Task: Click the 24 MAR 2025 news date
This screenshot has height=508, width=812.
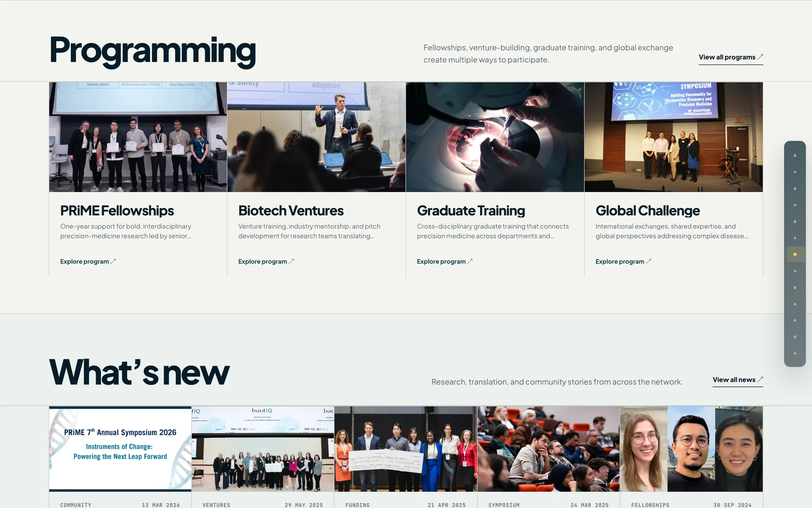Action: tap(590, 505)
